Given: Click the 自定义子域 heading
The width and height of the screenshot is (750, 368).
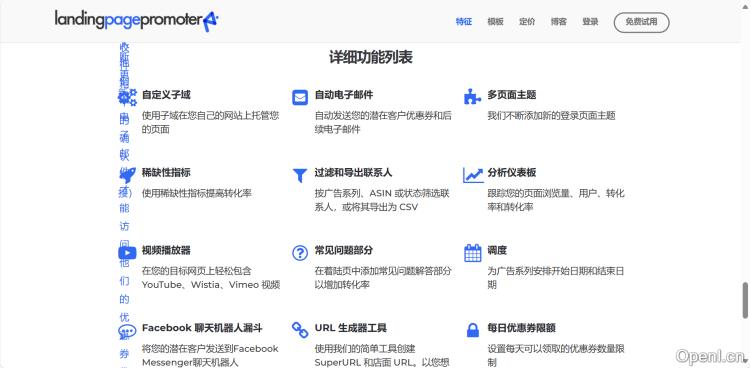Looking at the screenshot, I should click(x=166, y=95).
